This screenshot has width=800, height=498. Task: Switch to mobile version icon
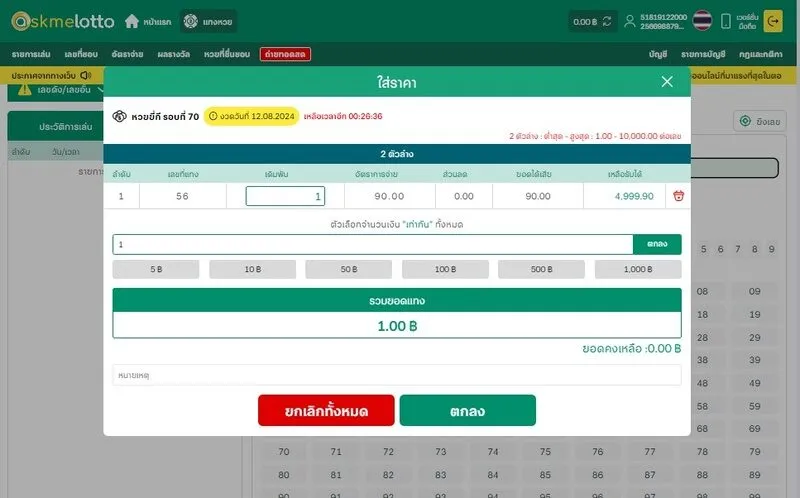(x=726, y=21)
